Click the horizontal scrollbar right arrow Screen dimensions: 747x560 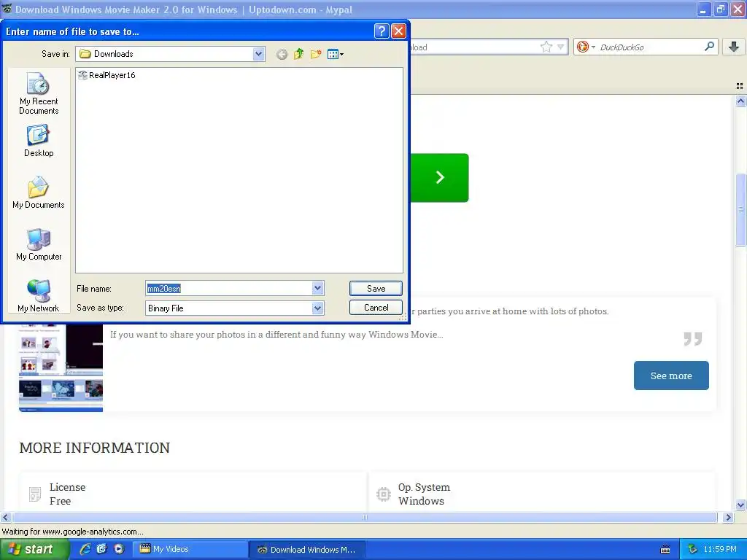click(727, 517)
